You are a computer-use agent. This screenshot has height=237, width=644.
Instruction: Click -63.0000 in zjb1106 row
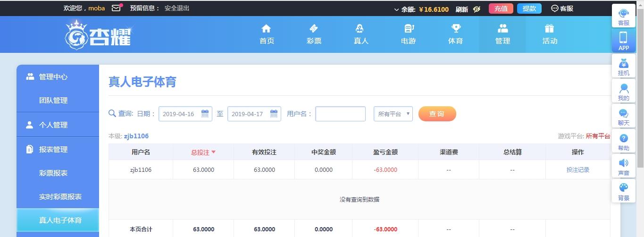(385, 169)
